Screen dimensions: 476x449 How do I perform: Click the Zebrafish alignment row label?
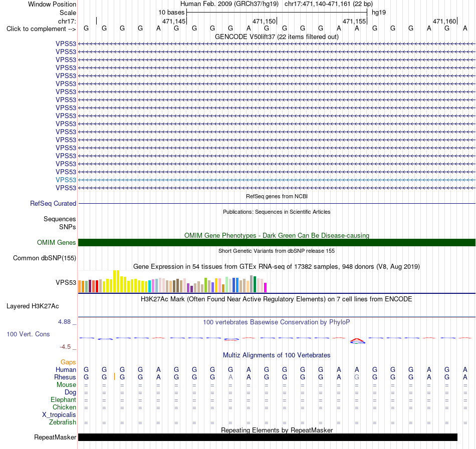click(63, 422)
